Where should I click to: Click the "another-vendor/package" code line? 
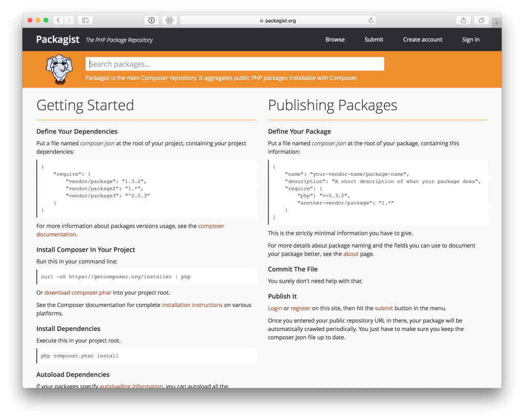[x=345, y=203]
